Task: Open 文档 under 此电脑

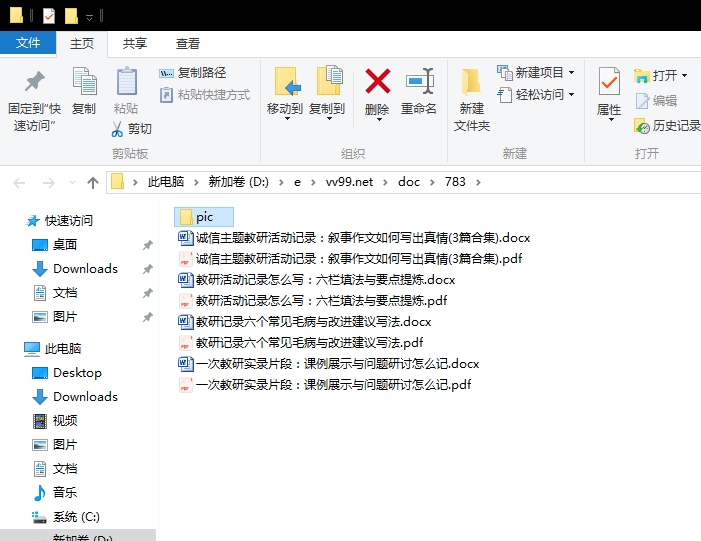Action: tap(55, 469)
